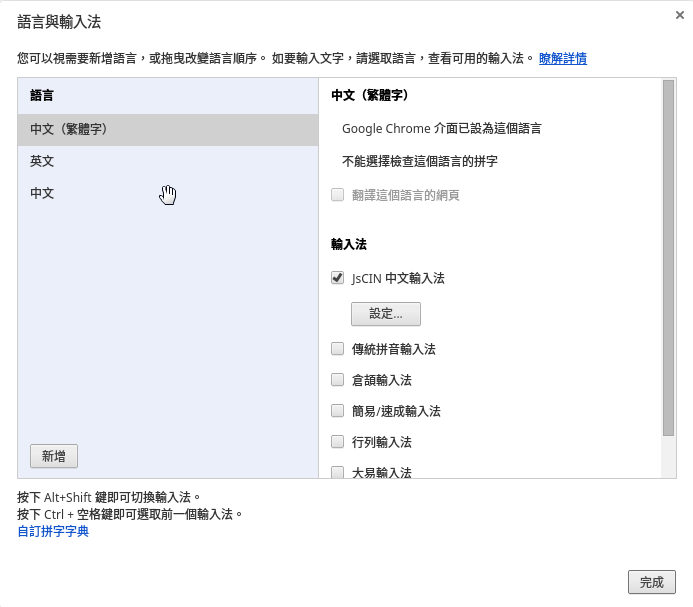Toggle the 翻譯這個語言的網頁 checkbox
693x607 pixels.
[x=338, y=195]
